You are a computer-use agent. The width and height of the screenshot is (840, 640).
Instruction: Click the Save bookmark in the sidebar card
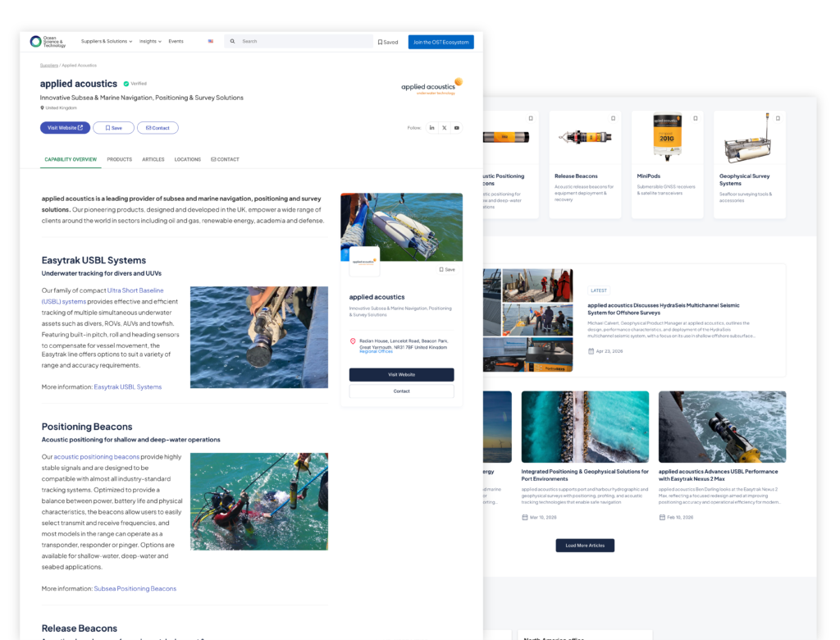coord(447,270)
